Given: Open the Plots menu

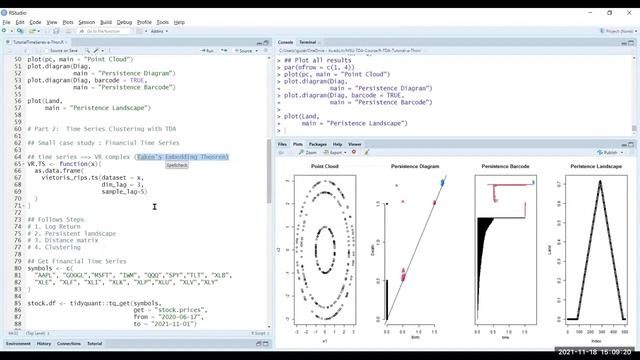Looking at the screenshot, I should [68, 22].
